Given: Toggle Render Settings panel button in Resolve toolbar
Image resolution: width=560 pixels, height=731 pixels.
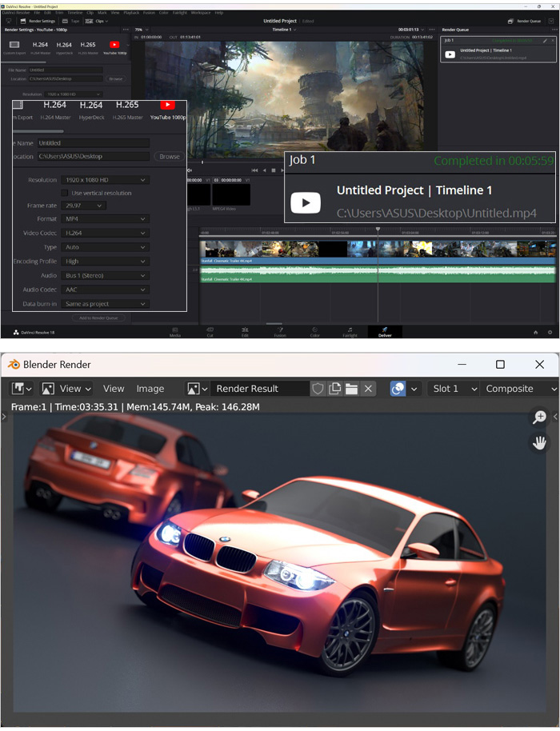Looking at the screenshot, I should coord(38,21).
